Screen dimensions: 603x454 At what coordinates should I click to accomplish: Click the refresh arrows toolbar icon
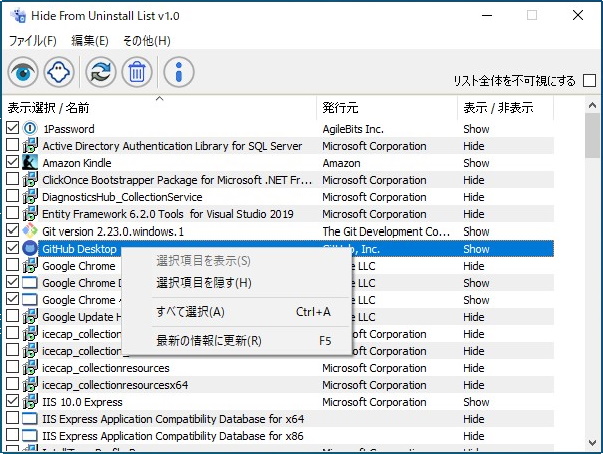101,72
